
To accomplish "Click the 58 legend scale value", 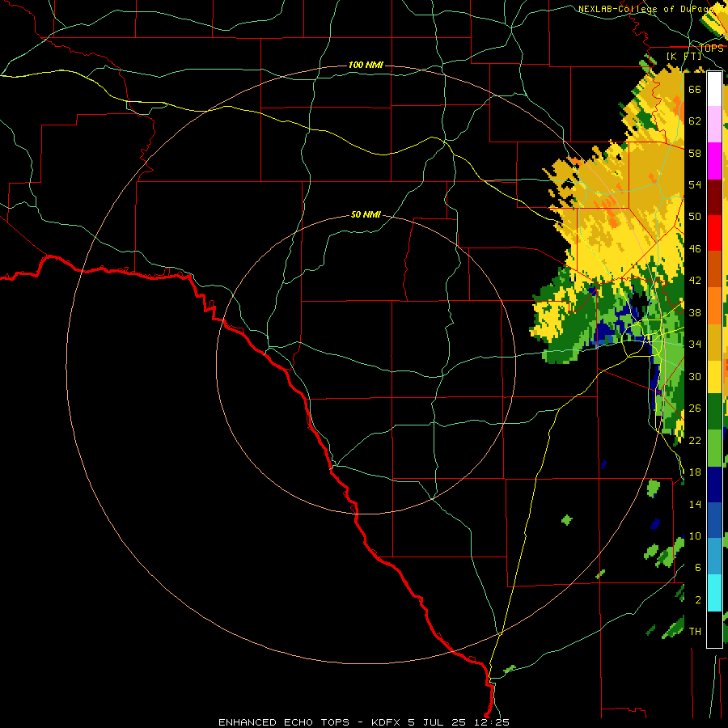I will point(695,153).
